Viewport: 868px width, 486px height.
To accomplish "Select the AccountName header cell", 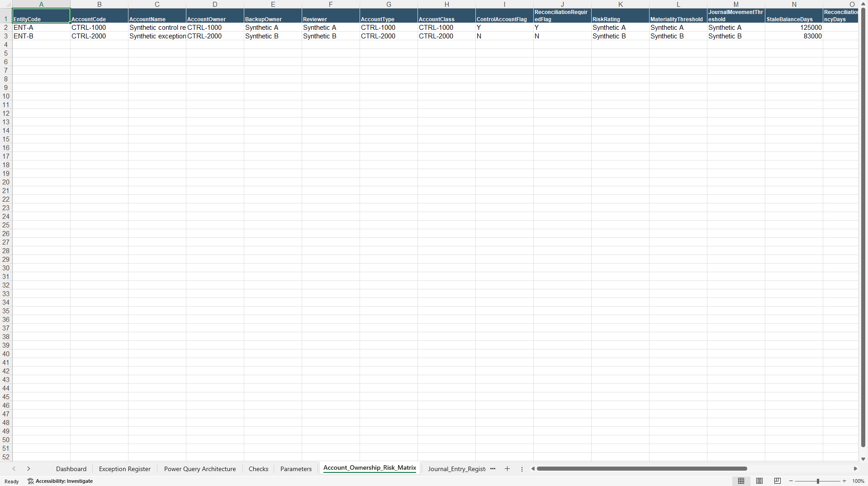I will pyautogui.click(x=157, y=16).
